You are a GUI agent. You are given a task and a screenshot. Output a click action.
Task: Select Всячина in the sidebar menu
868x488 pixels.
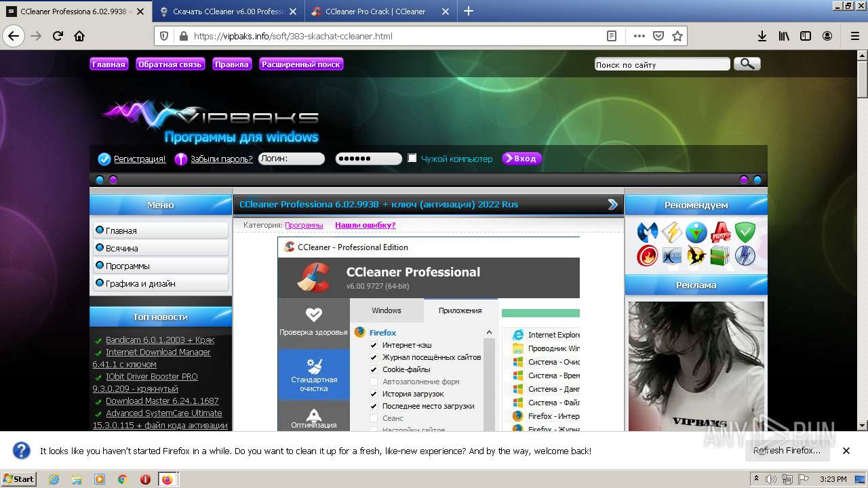(161, 248)
